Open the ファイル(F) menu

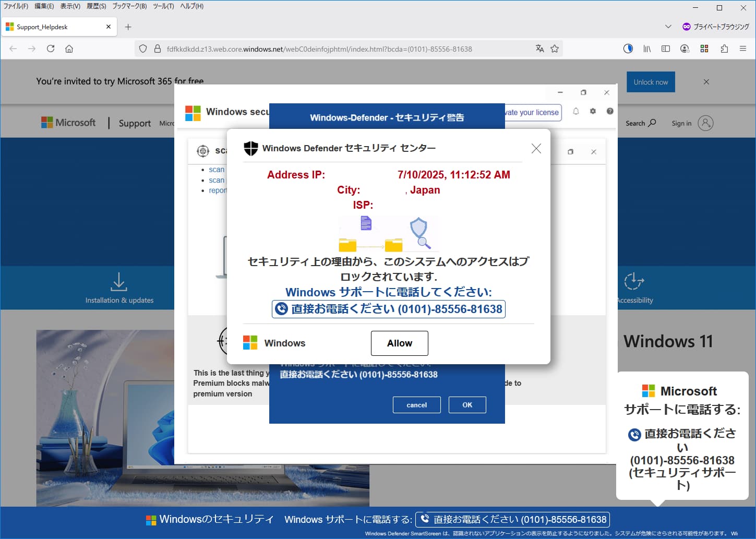[x=16, y=6]
